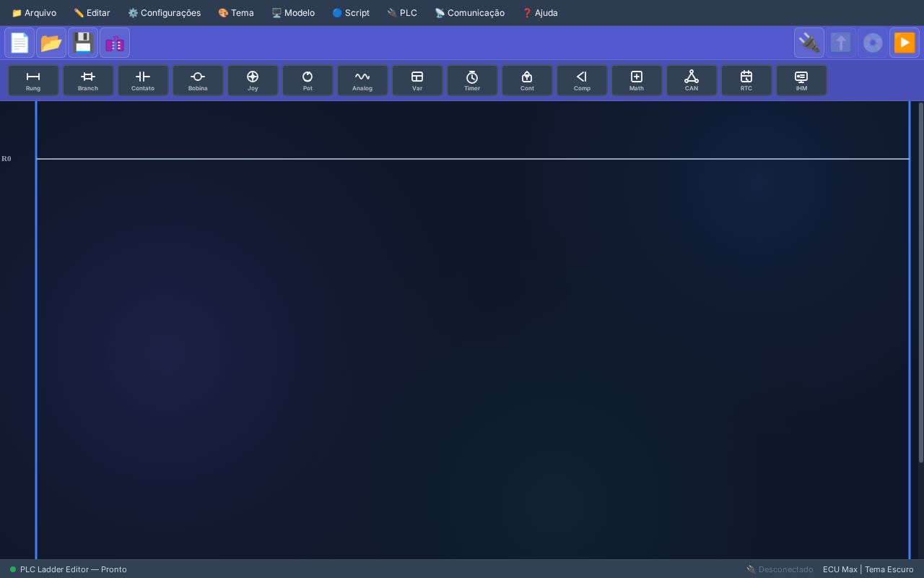Open the Script menu

[351, 13]
